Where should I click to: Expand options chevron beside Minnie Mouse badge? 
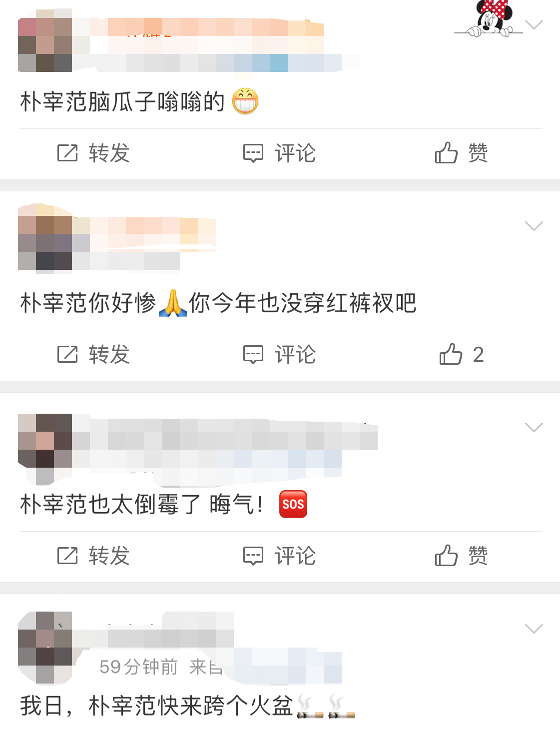[534, 24]
